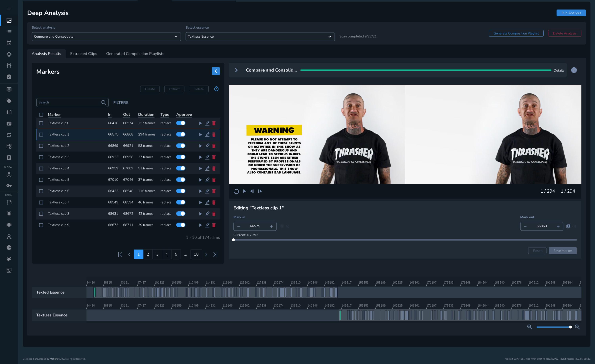This screenshot has height=364, width=595.
Task: Delete Textless clip 3 with trash icon
Action: click(214, 157)
